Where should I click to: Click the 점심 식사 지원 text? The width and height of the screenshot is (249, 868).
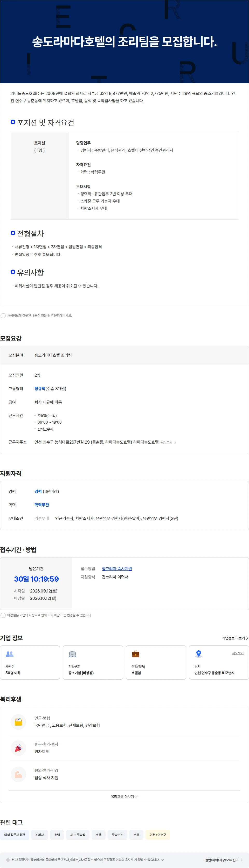tap(46, 778)
